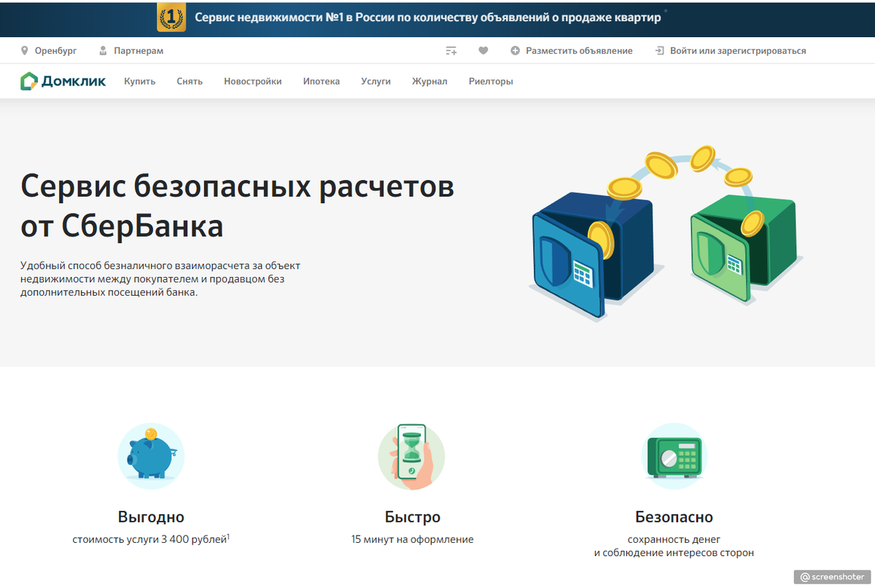Image resolution: width=875 pixels, height=588 pixels.
Task: Click the blue piggy bank icon
Action: [151, 455]
